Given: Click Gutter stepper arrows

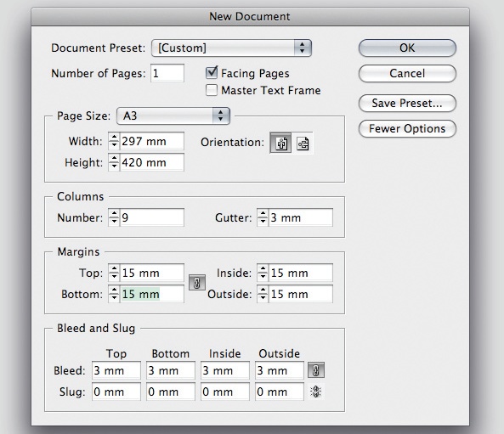Looking at the screenshot, I should pyautogui.click(x=263, y=217).
